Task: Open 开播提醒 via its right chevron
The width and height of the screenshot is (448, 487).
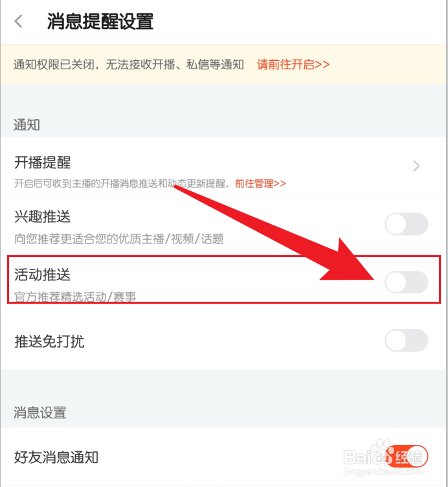Action: [416, 166]
